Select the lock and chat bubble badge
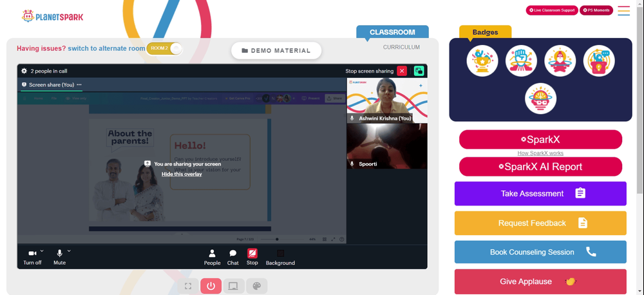 click(x=599, y=61)
